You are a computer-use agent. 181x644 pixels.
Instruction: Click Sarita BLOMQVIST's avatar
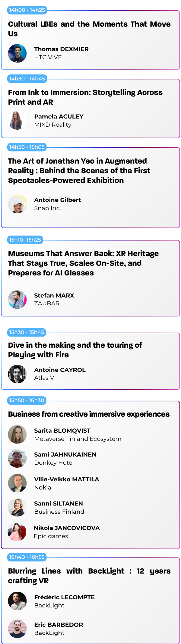tap(17, 434)
